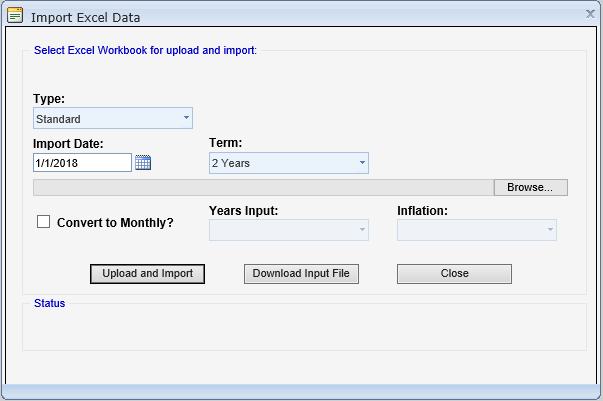The image size is (603, 401).
Task: Click the Convert to Monthly? label
Action: click(x=115, y=223)
